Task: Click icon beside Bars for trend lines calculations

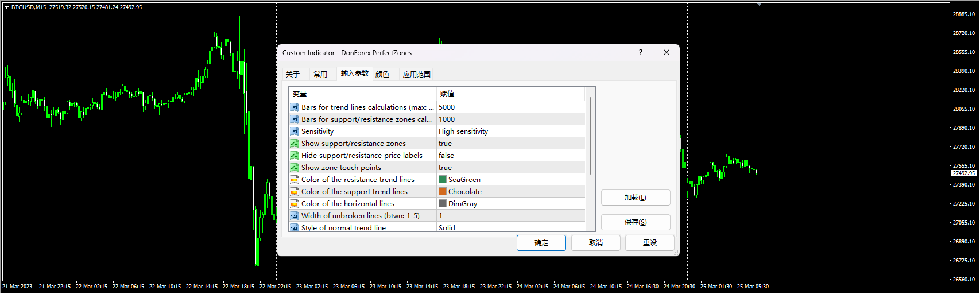Action: 295,107
